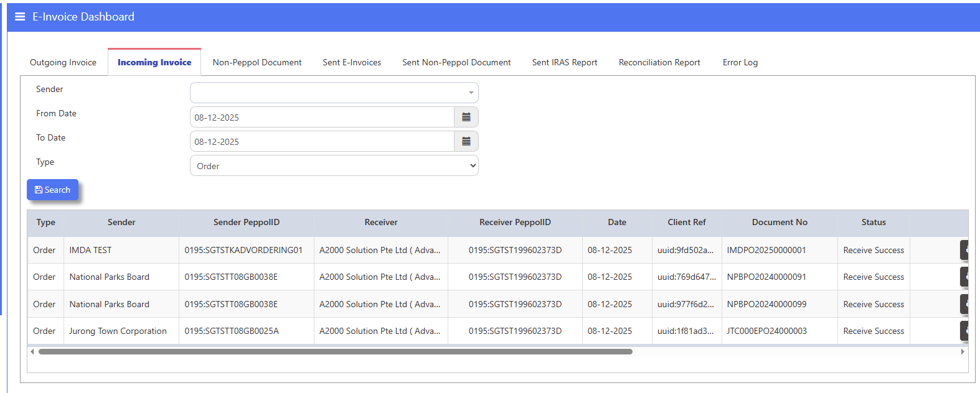Click the Client Ref column header
Screen dimensions: 980x393
click(x=687, y=222)
